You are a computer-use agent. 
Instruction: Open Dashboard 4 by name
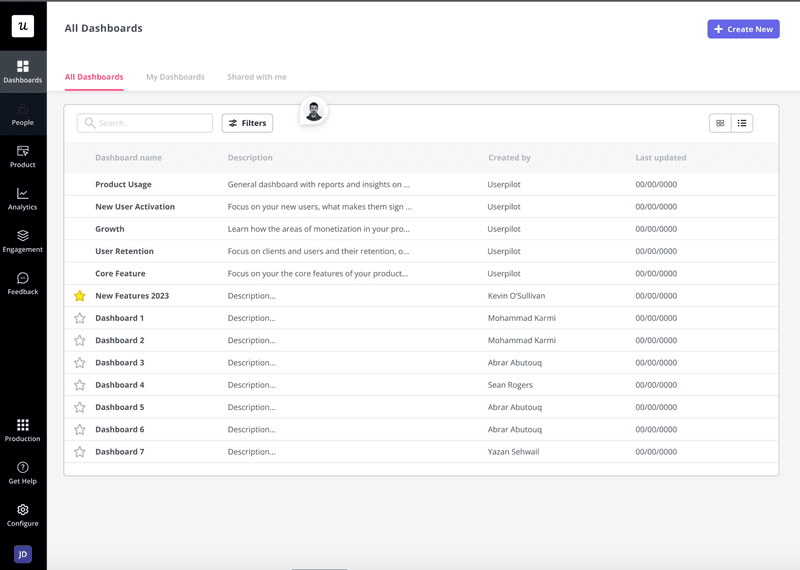coord(119,385)
